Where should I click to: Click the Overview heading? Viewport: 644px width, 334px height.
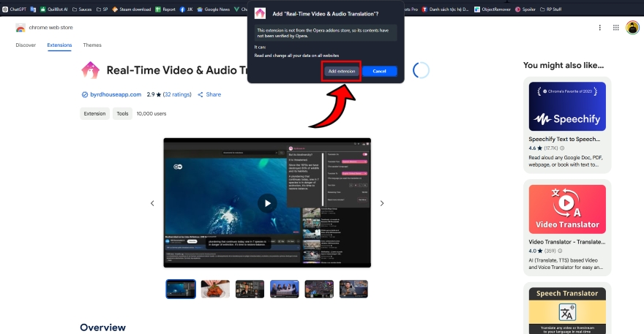pyautogui.click(x=102, y=327)
